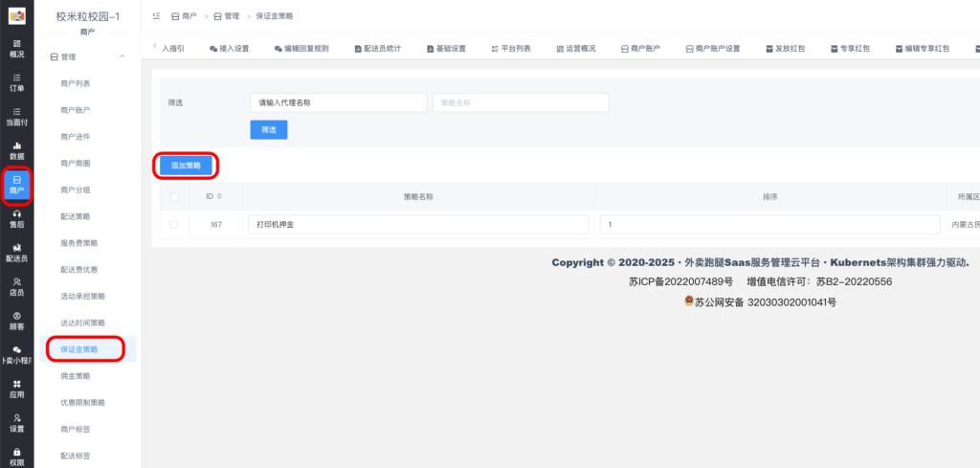Screen dimensions: 980x468
Task: Open 配送费优惠 in the side menu
Action: coord(78,270)
